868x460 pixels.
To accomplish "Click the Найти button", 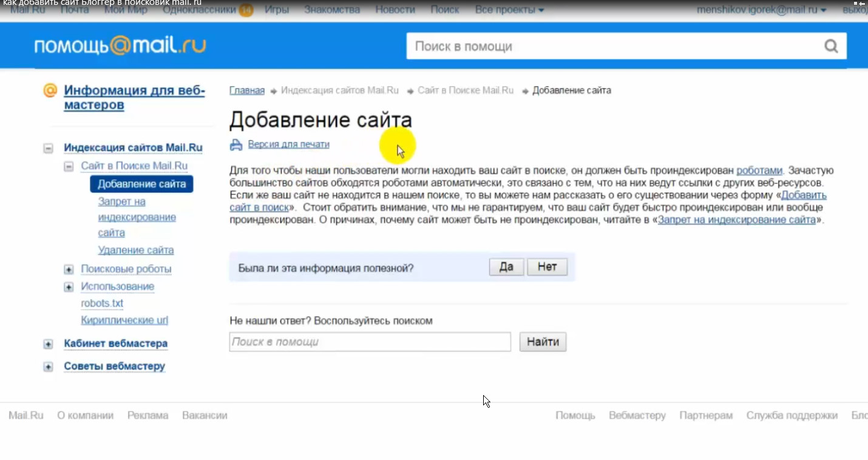I will point(543,342).
